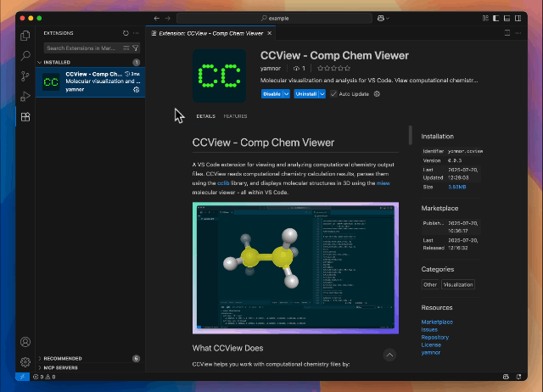Click the Uninstall button

[306, 94]
